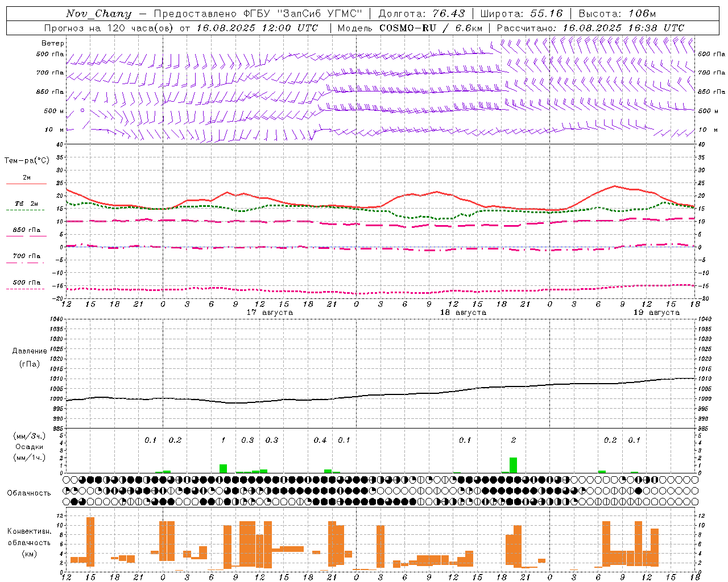Screen dimensions: 728x582
Task: Click the Ветер panel label
Action: pyautogui.click(x=52, y=43)
